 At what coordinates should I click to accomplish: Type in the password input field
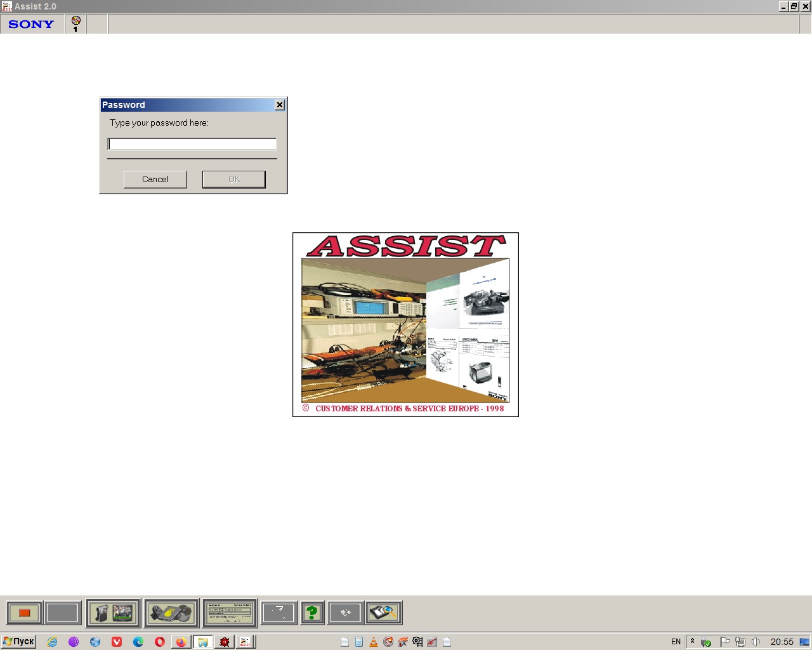[x=192, y=144]
